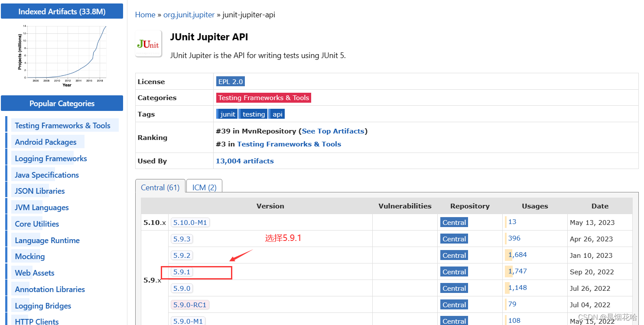
Task: Click the Vulnerabilities column header
Action: 405,206
